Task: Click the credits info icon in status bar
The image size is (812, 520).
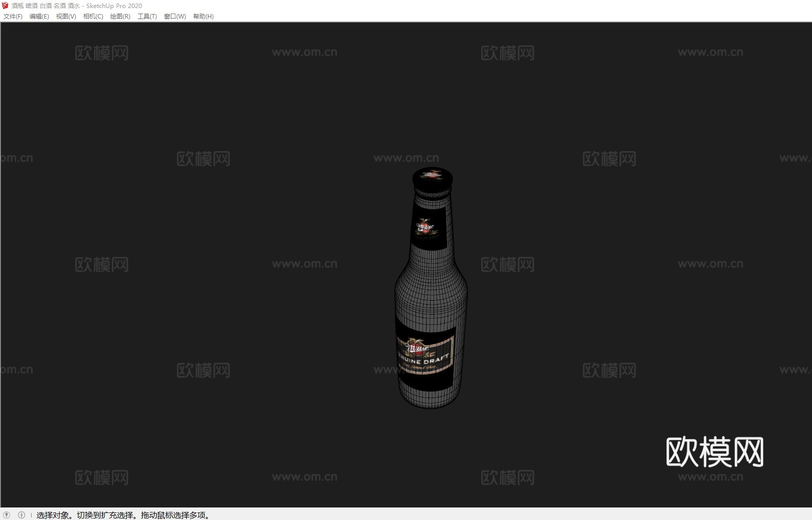Action: click(22, 514)
